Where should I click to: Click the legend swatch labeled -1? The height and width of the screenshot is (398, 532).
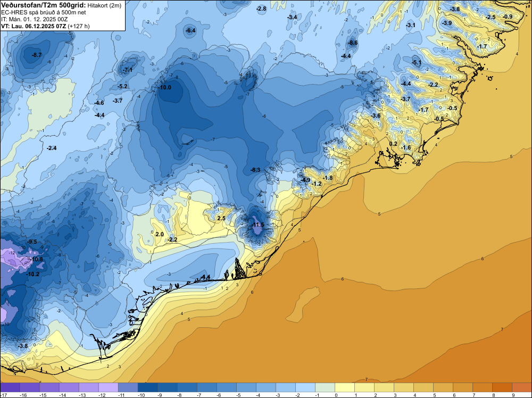(325, 387)
